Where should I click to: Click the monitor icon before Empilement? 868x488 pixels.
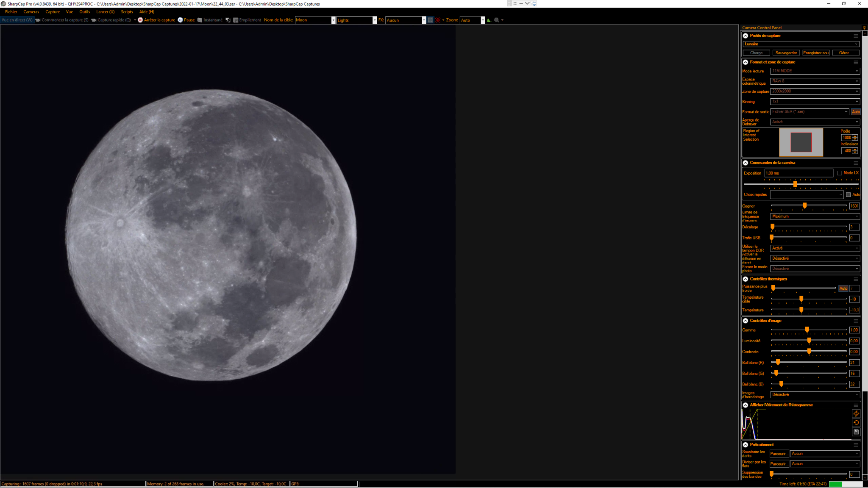(x=228, y=20)
